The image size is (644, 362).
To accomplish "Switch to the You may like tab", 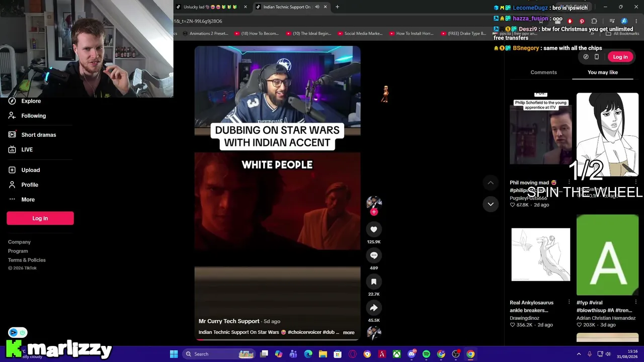I will tap(603, 72).
